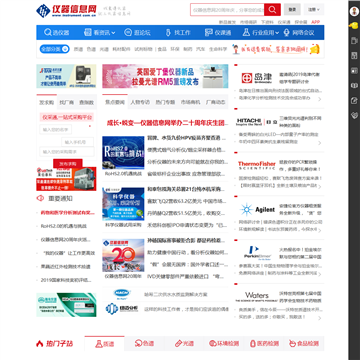Open the 注册 dropdown at top right
The image size is (360, 360).
click(x=314, y=10)
